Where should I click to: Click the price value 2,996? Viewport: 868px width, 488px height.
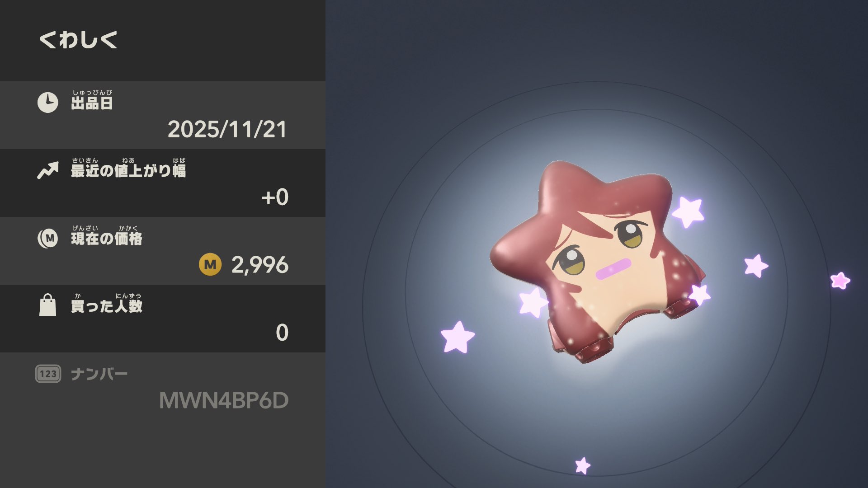260,265
